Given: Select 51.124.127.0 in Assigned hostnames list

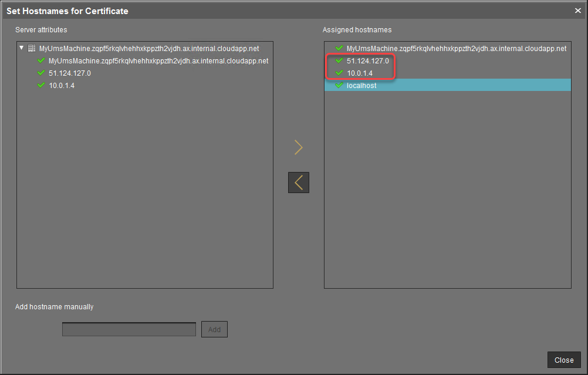Looking at the screenshot, I should pos(367,61).
